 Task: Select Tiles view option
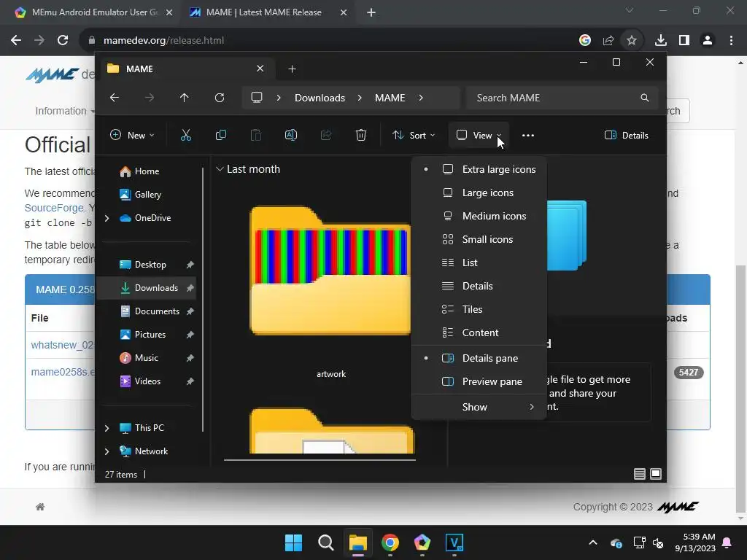(479, 309)
